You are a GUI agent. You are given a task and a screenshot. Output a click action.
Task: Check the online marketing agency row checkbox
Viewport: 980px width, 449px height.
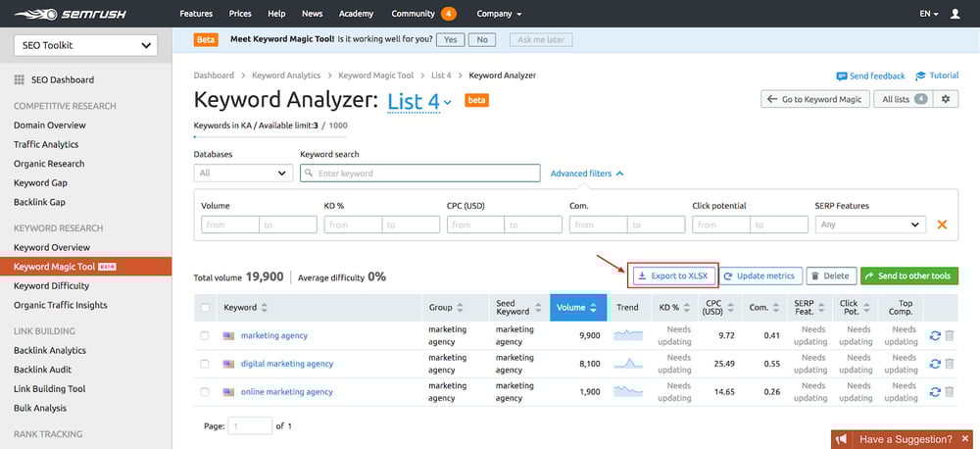coord(205,392)
